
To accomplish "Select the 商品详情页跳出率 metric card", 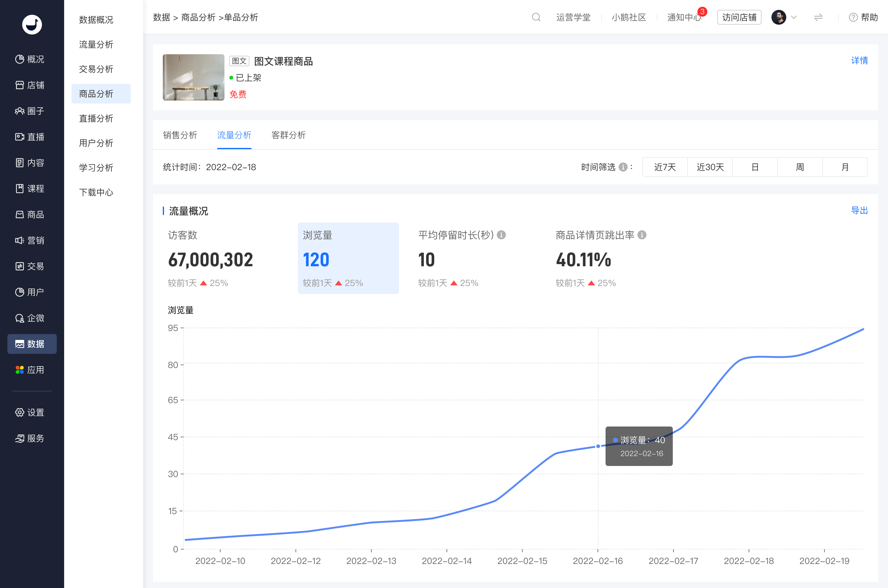I will [x=601, y=258].
